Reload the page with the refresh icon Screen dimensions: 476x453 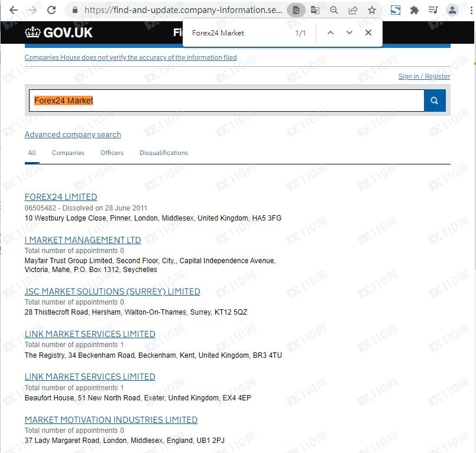coord(51,10)
